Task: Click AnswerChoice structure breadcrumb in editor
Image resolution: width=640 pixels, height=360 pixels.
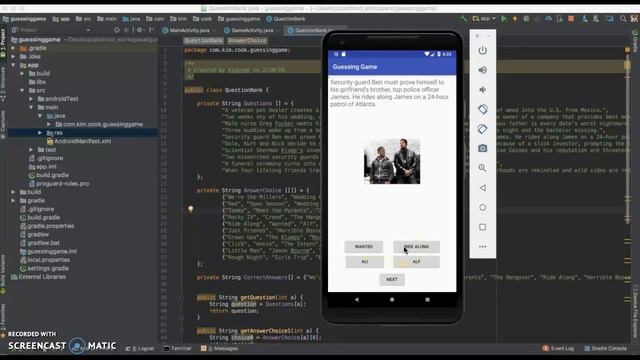Action: point(247,40)
